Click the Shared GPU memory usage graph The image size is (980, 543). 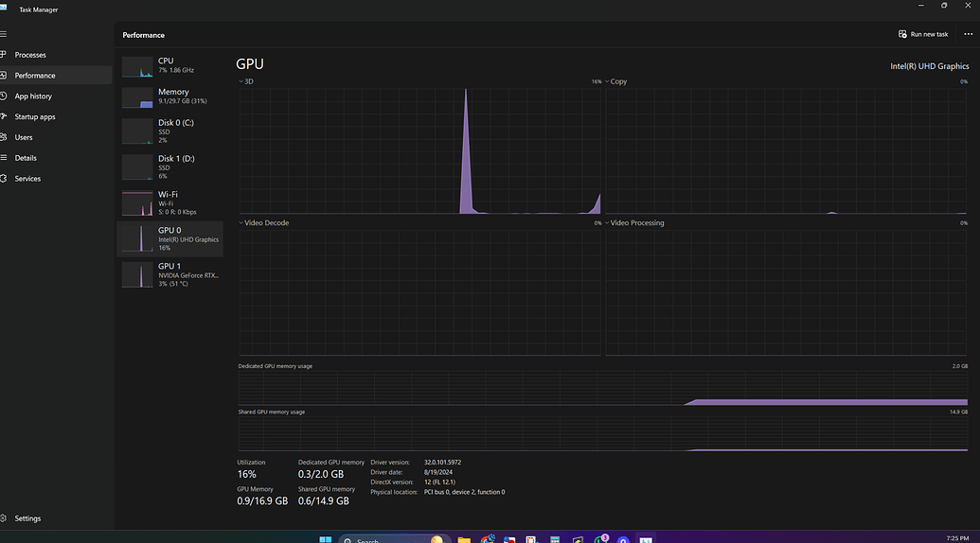point(602,434)
